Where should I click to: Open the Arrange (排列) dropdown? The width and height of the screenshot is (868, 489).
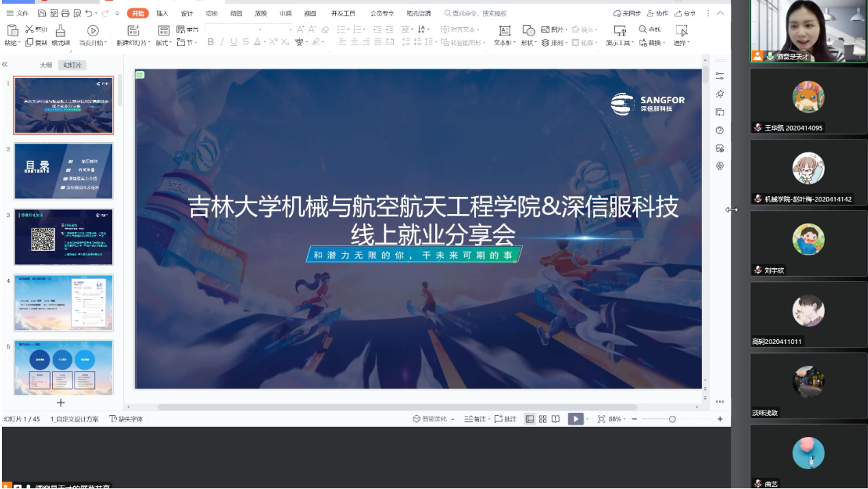(554, 42)
